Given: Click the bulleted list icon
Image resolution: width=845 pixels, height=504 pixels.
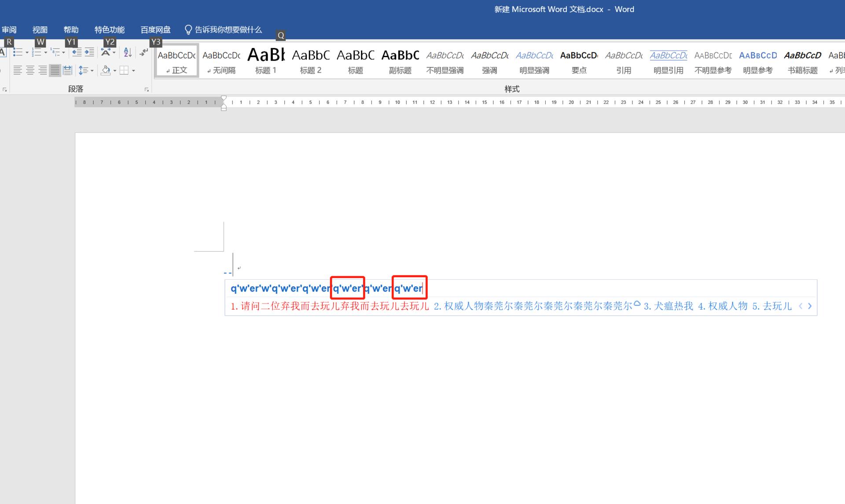Looking at the screenshot, I should click(x=17, y=53).
